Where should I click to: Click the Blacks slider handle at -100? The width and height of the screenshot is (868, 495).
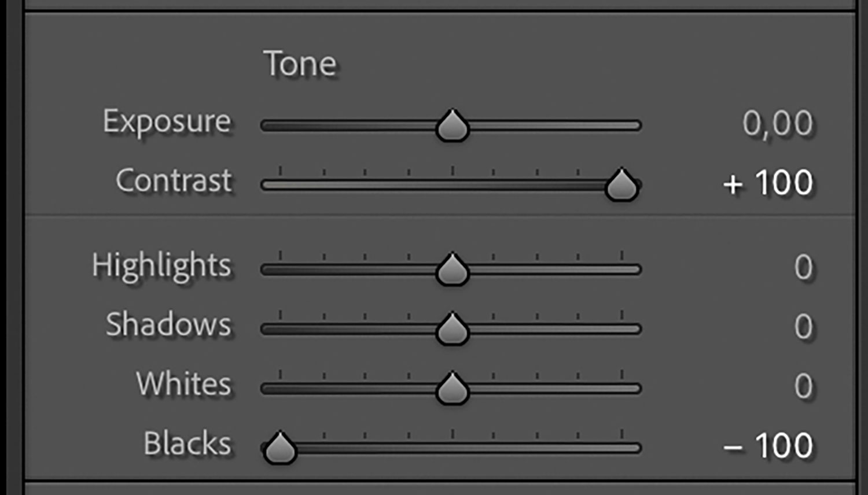(280, 448)
